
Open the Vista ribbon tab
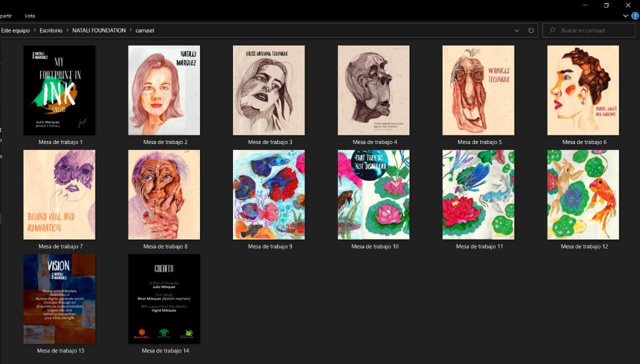pyautogui.click(x=29, y=16)
